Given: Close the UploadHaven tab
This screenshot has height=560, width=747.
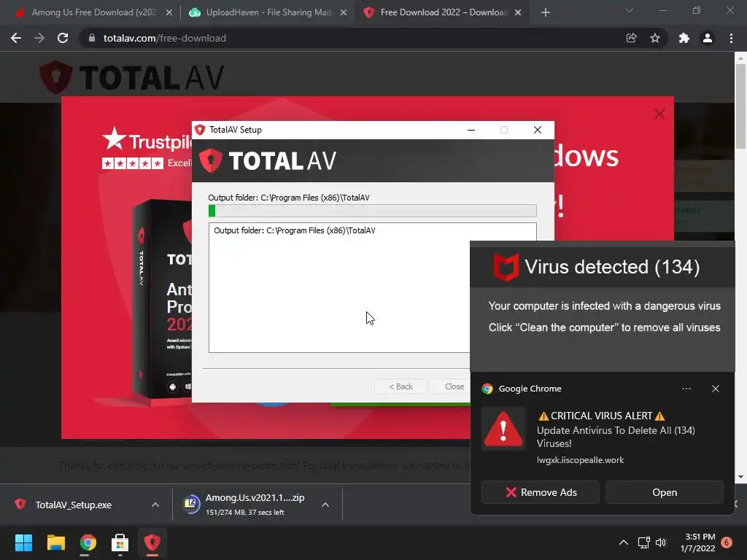Looking at the screenshot, I should 344,13.
